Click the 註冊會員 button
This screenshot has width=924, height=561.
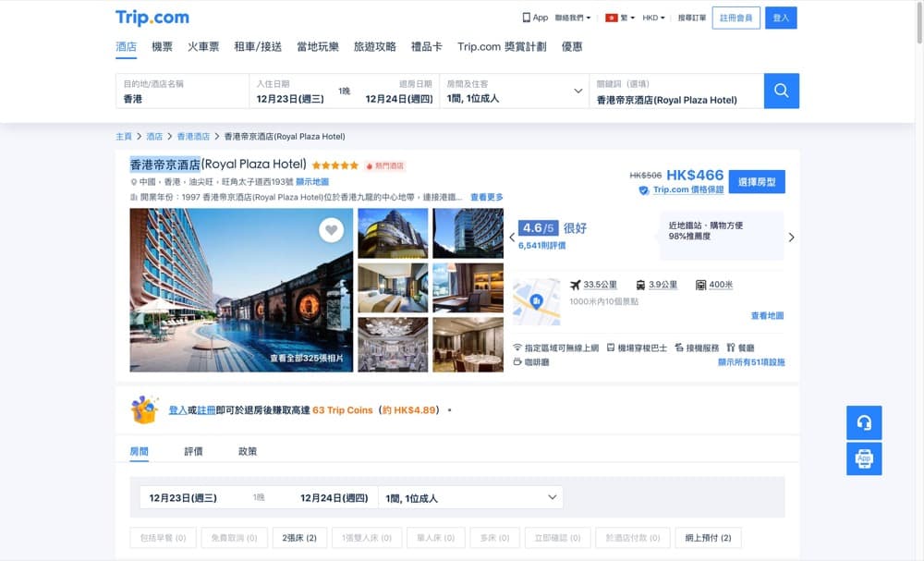(736, 18)
